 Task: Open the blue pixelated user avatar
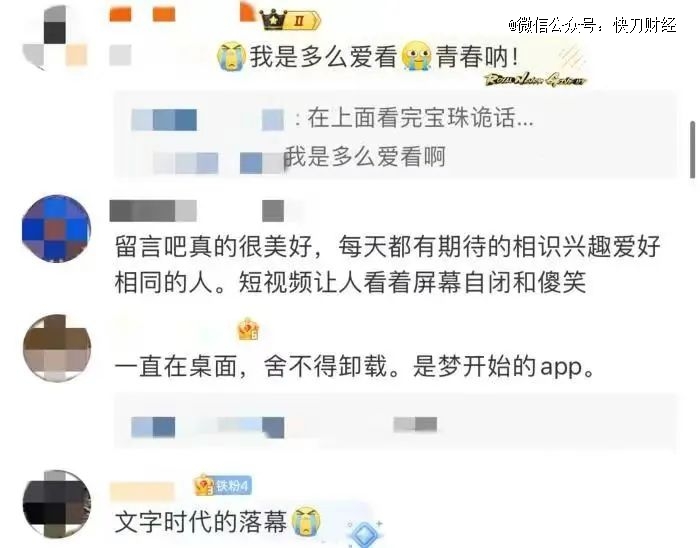[x=56, y=228]
